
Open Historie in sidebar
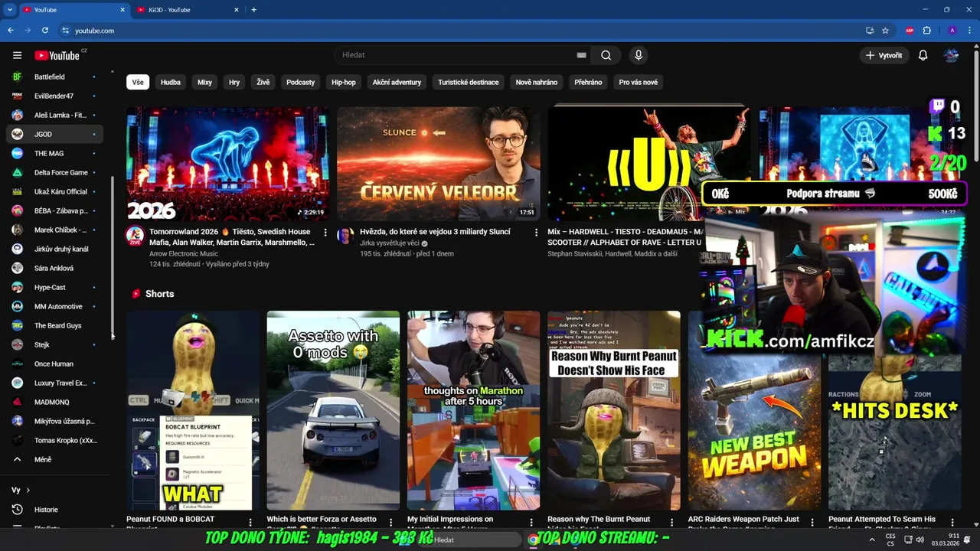[x=54, y=510]
